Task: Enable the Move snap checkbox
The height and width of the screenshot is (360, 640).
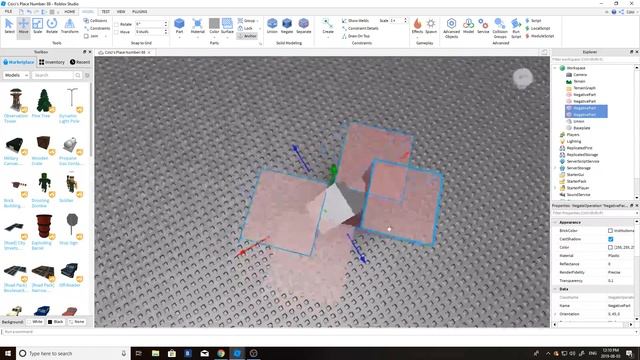Action: click(x=117, y=31)
